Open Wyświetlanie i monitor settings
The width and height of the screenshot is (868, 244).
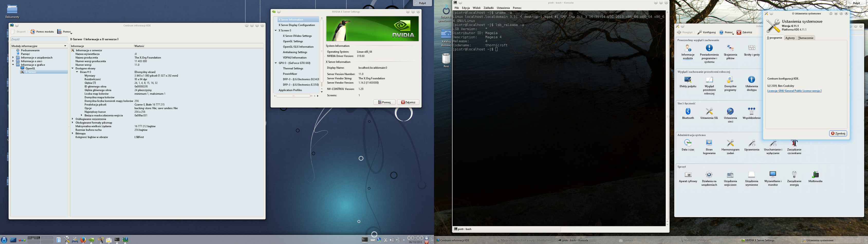coord(773,179)
